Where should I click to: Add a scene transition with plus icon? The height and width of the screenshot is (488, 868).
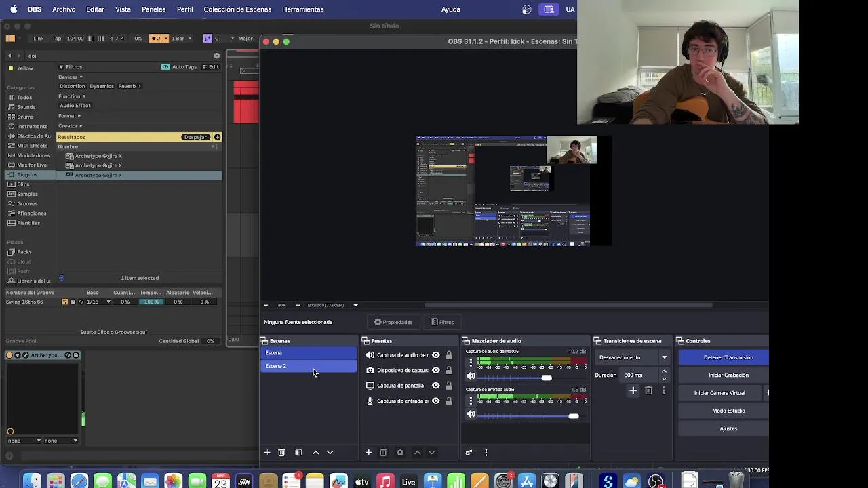[x=633, y=390]
